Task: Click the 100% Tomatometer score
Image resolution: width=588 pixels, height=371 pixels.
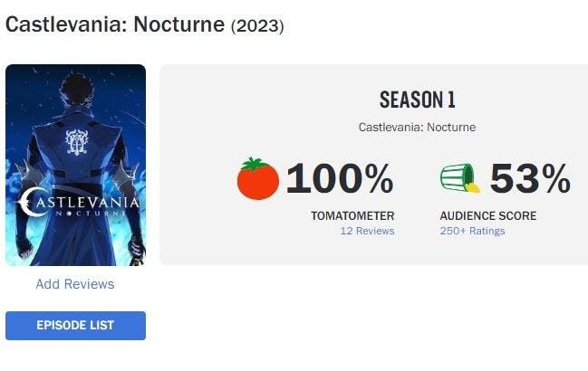Action: tap(340, 179)
